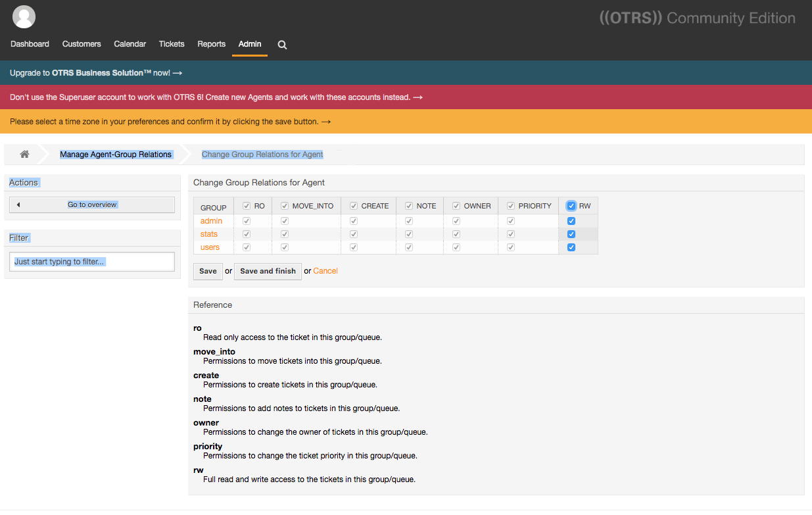The width and height of the screenshot is (812, 515).
Task: Open the Reports menu
Action: pos(212,44)
